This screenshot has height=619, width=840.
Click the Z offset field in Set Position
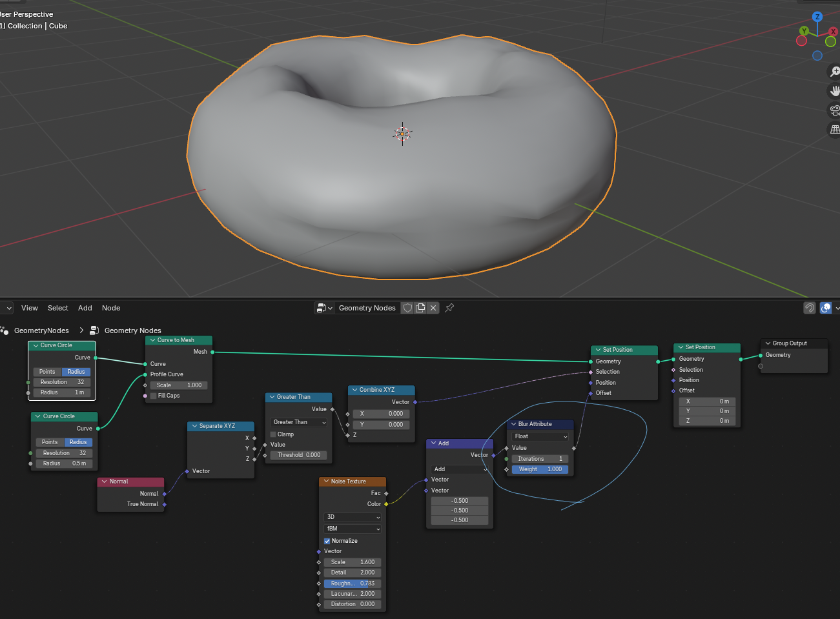(707, 421)
